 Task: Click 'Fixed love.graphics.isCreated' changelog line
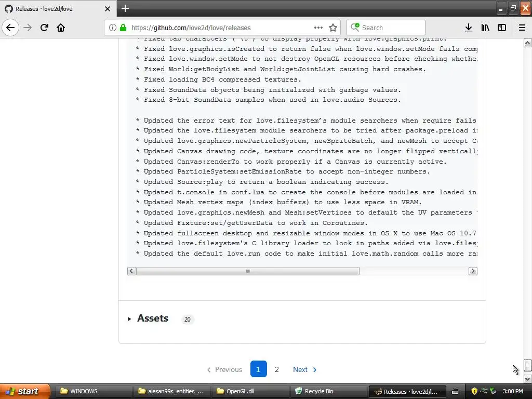(306, 49)
